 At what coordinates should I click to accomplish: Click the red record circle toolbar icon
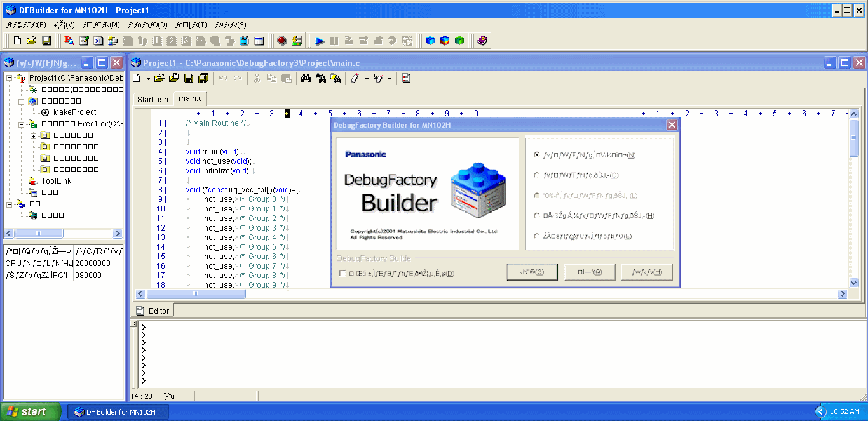pos(282,41)
